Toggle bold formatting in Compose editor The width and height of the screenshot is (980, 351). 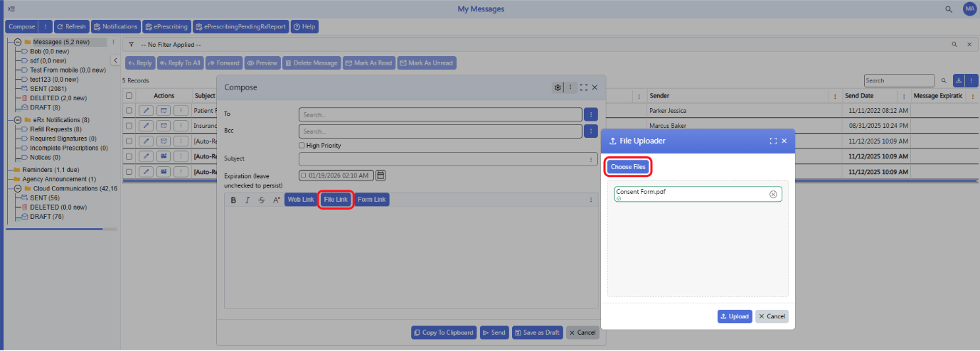tap(233, 200)
